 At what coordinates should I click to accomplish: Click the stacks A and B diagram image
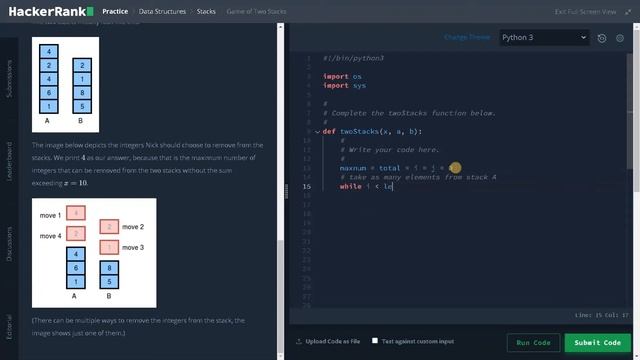pos(65,84)
